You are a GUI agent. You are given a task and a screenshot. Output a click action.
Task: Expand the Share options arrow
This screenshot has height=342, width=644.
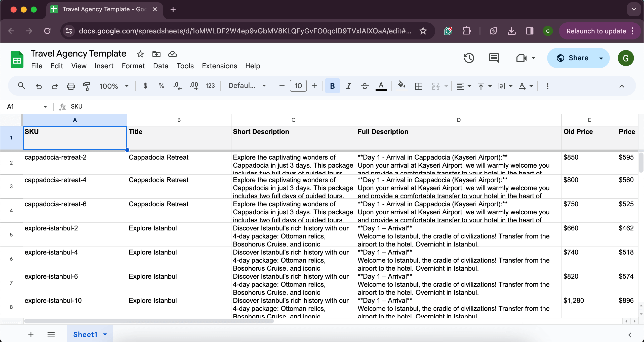click(x=601, y=58)
